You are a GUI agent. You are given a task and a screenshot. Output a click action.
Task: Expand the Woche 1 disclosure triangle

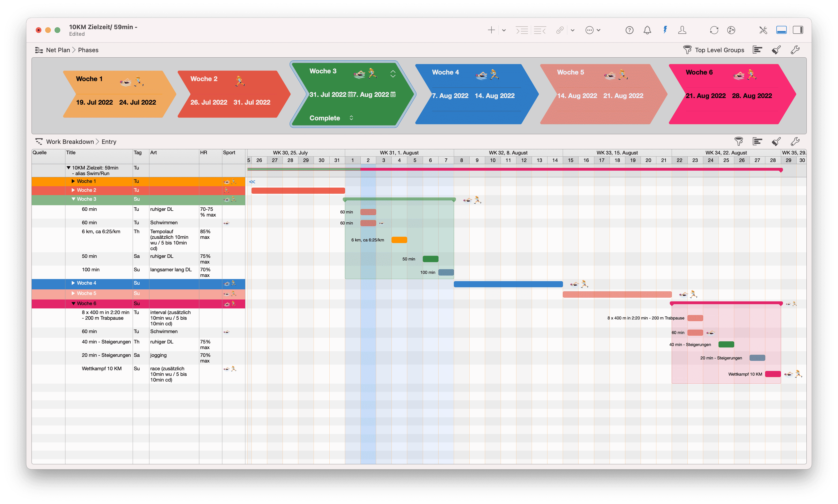point(73,181)
